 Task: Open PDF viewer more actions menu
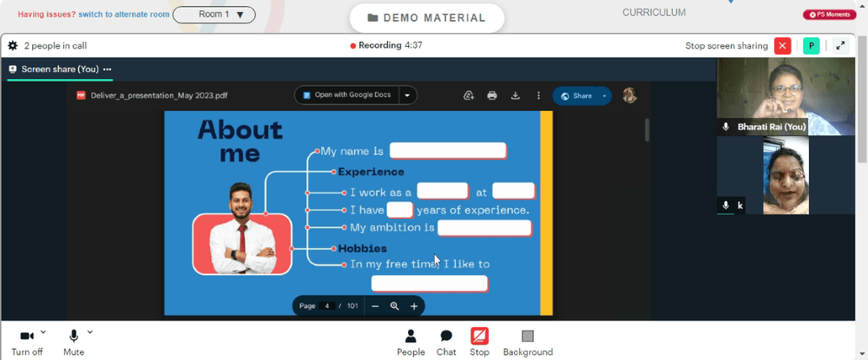[538, 95]
